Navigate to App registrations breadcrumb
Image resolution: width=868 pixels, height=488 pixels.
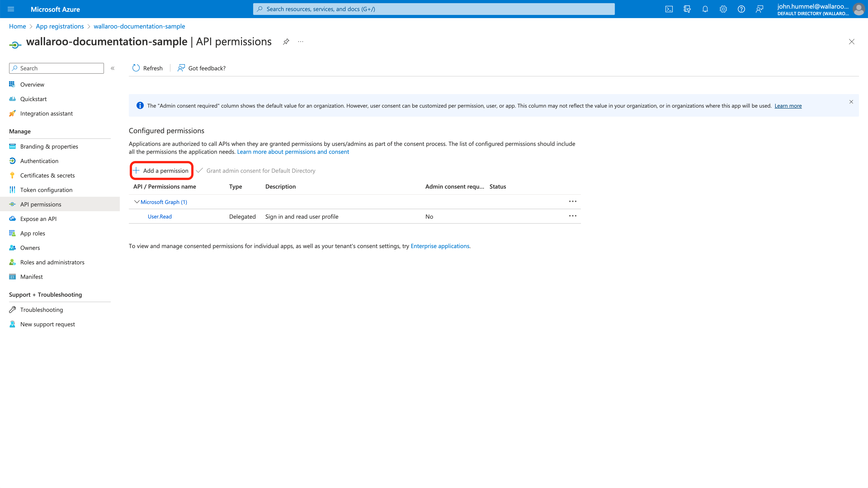click(60, 26)
